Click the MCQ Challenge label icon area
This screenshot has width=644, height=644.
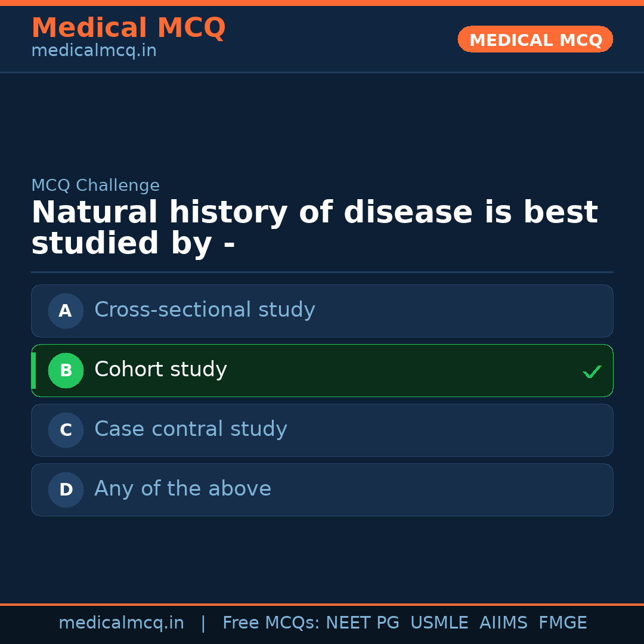pos(95,185)
